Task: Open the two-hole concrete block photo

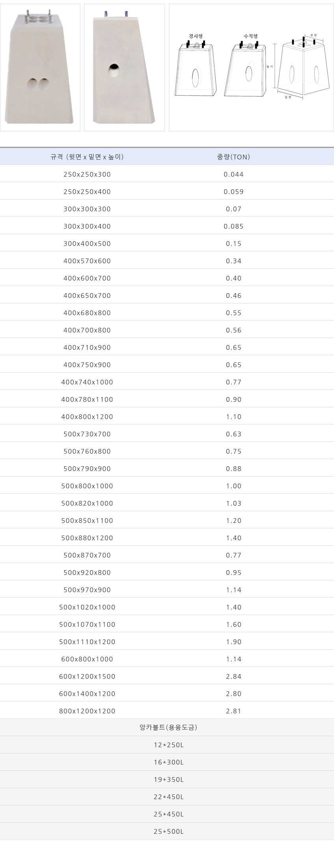Action: tap(40, 67)
